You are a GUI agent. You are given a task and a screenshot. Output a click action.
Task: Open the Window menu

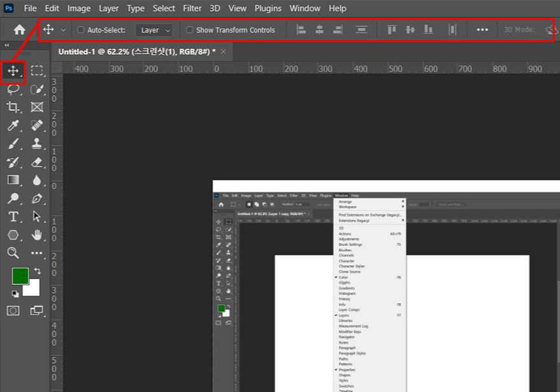305,8
